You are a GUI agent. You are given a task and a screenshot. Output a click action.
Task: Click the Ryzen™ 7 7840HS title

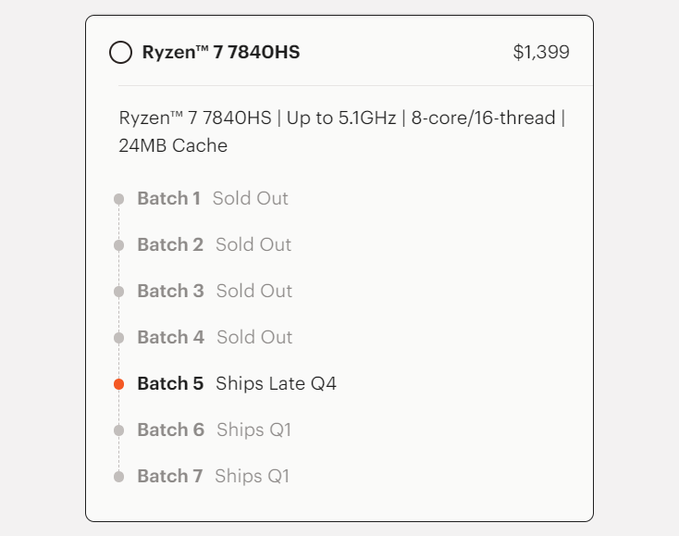coord(220,52)
